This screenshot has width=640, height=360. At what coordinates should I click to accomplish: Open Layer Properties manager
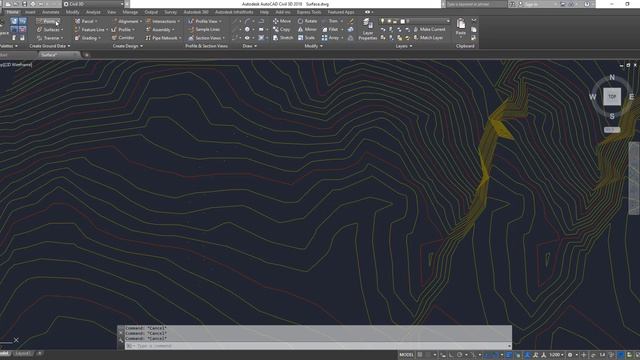(x=367, y=29)
